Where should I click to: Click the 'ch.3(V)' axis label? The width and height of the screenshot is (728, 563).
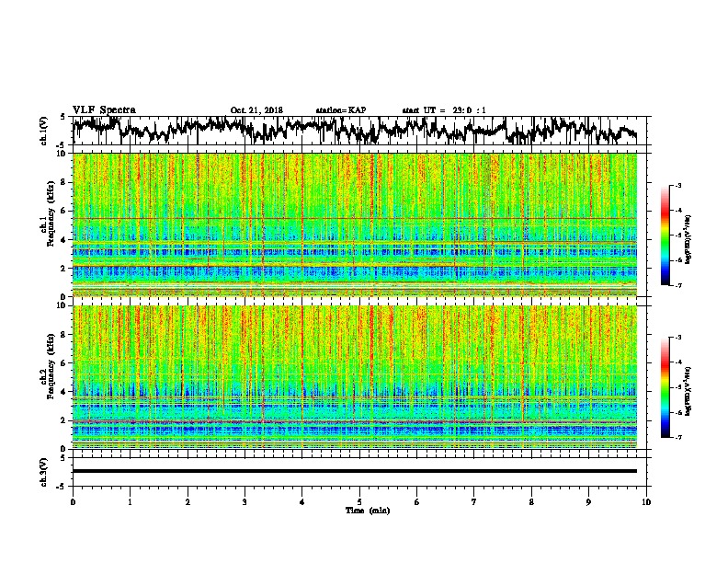click(x=43, y=473)
